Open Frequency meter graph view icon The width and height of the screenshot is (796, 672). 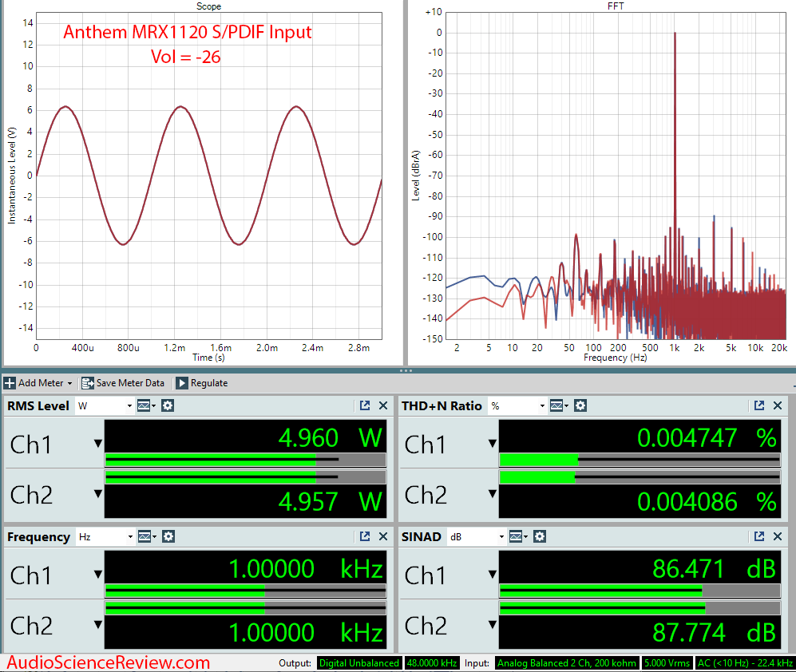tap(147, 536)
